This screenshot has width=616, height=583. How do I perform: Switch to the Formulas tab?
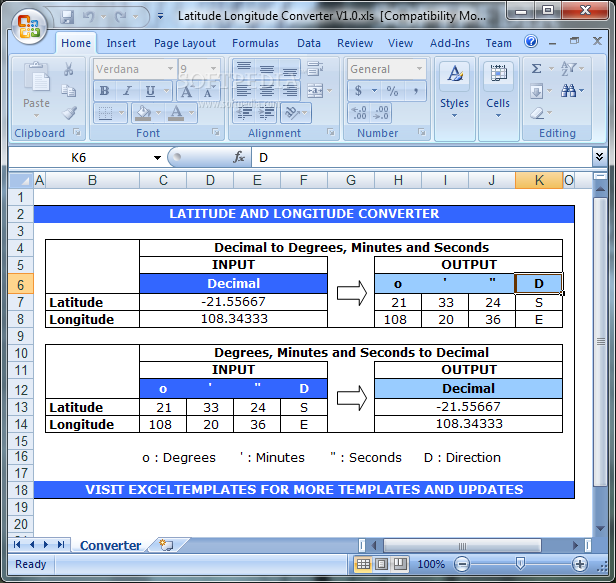(x=255, y=43)
